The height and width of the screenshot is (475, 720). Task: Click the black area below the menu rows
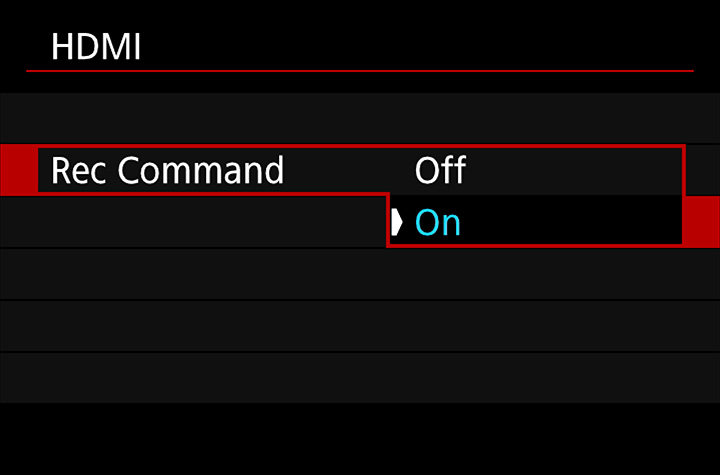(x=360, y=439)
